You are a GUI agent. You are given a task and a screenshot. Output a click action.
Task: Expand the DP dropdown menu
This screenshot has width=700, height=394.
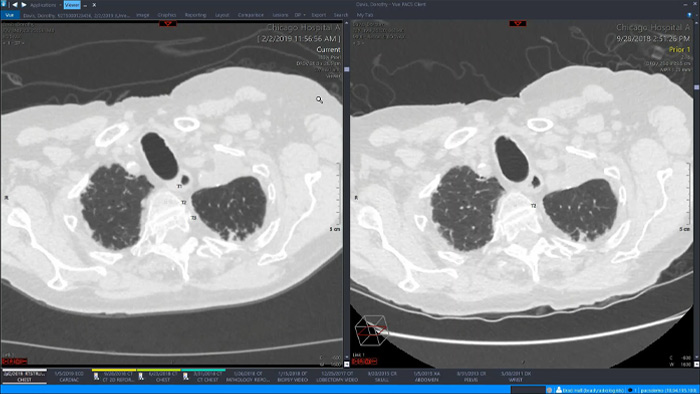[x=300, y=15]
